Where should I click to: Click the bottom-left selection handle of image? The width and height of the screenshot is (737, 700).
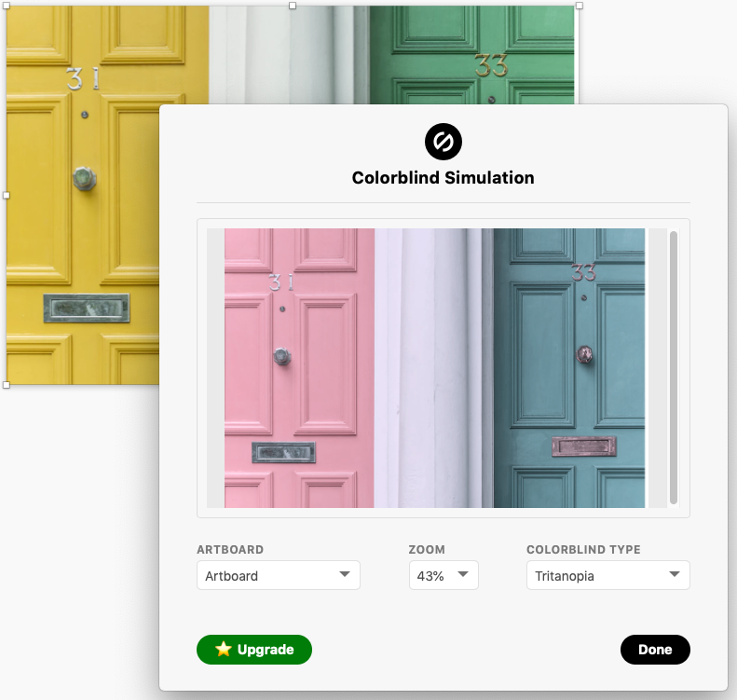pyautogui.click(x=7, y=385)
